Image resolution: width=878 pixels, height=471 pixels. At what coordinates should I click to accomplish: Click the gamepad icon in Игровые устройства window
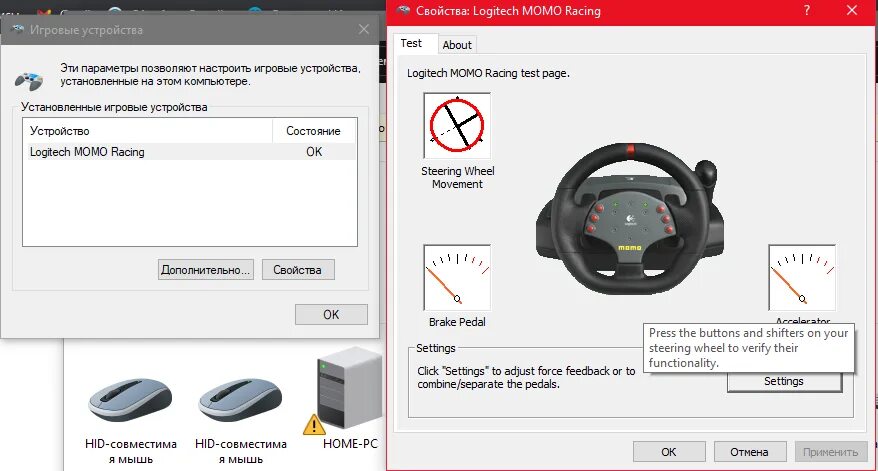29,81
